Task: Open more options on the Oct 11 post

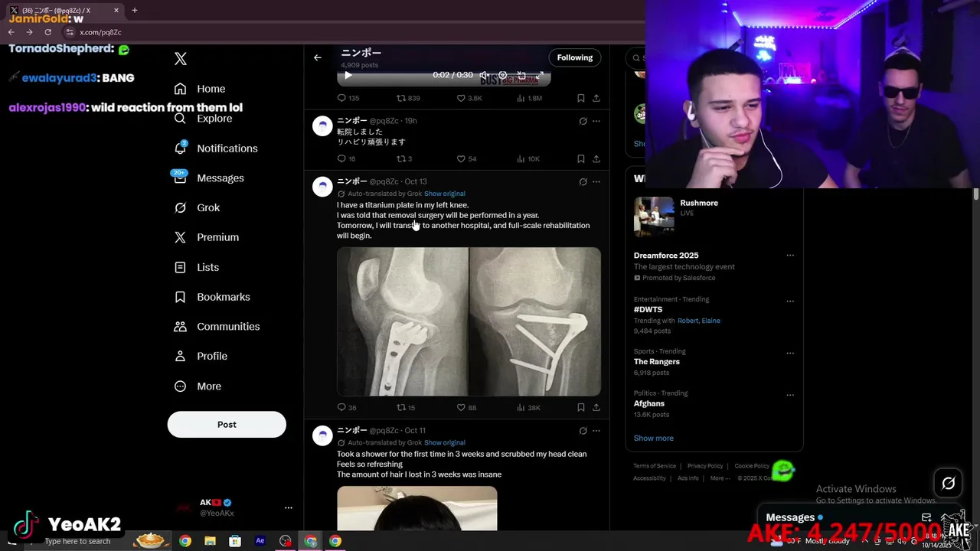Action: click(x=596, y=431)
